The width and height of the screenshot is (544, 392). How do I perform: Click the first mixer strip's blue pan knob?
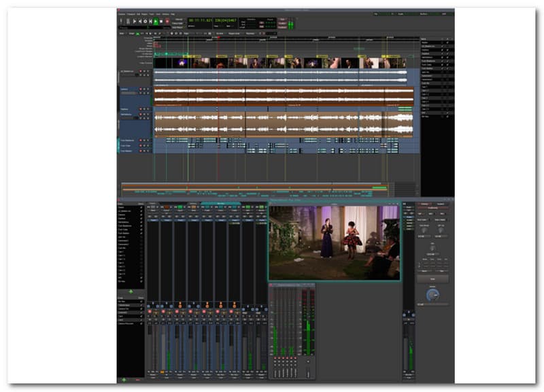[149, 306]
